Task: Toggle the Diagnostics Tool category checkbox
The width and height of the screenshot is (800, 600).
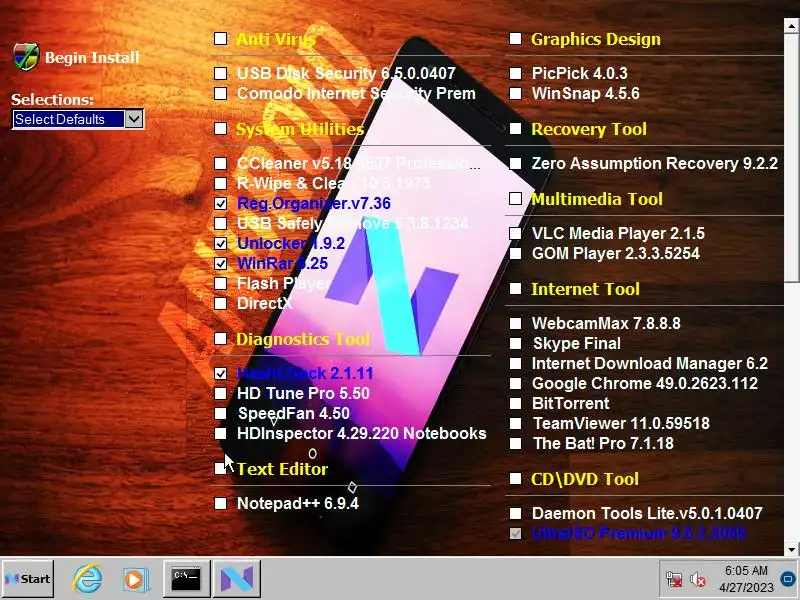Action: tap(220, 338)
